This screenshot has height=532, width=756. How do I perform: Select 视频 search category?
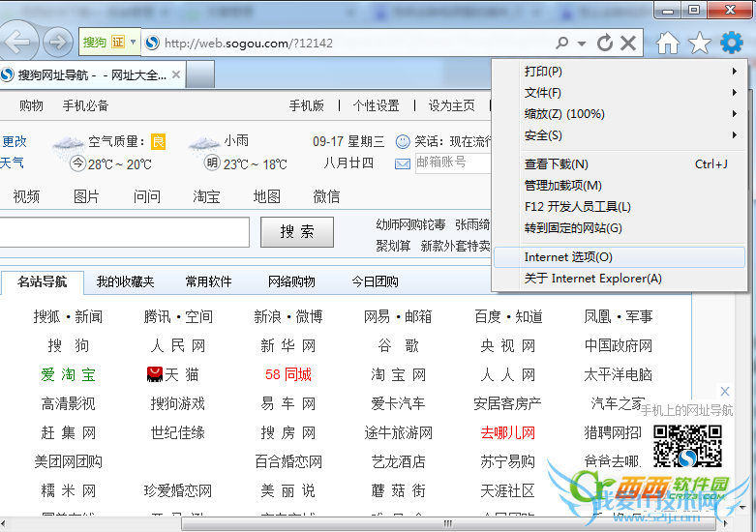tap(26, 196)
